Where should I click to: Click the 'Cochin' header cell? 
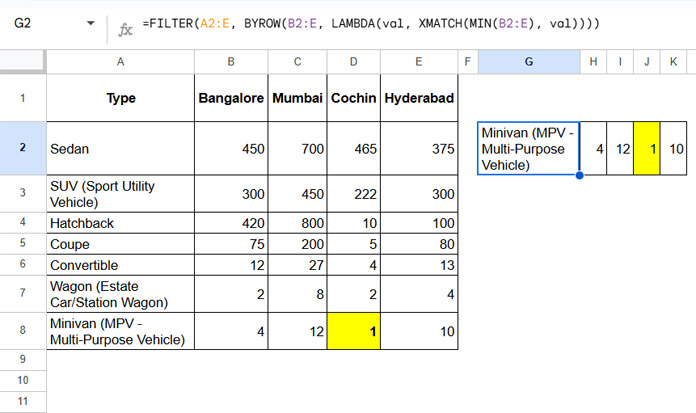(353, 98)
